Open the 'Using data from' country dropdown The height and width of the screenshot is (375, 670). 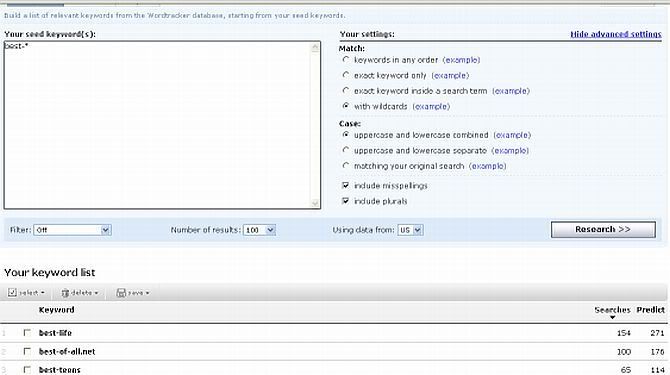pos(410,230)
